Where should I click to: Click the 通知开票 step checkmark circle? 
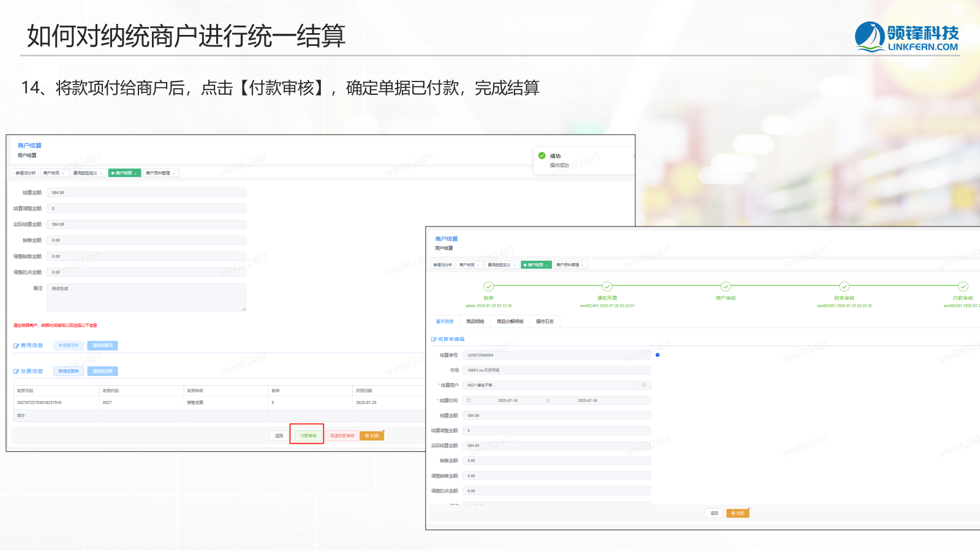point(607,287)
